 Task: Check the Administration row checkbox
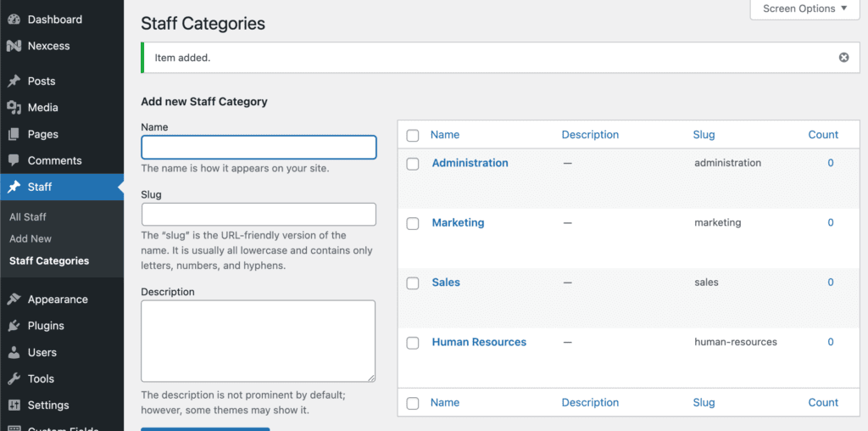413,164
